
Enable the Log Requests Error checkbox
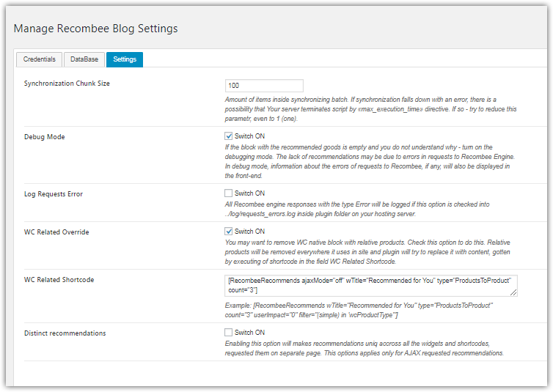(x=229, y=193)
